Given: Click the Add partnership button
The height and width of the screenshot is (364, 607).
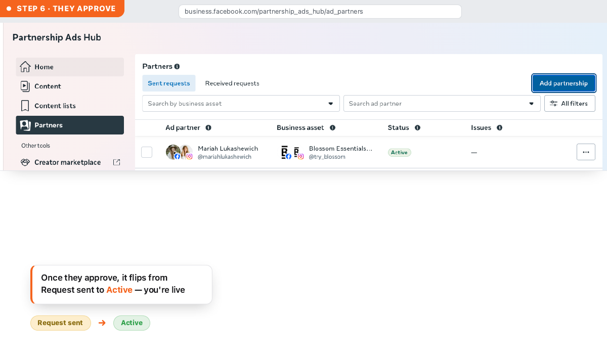Looking at the screenshot, I should 563,83.
